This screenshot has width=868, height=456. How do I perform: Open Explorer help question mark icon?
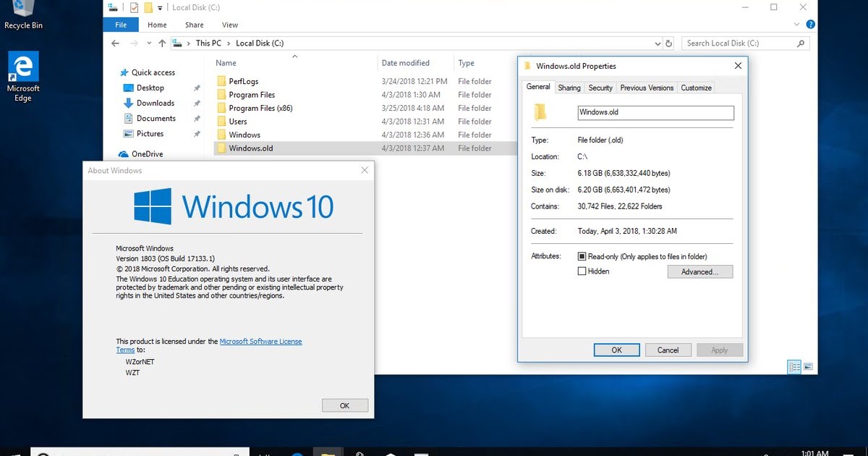(x=809, y=25)
